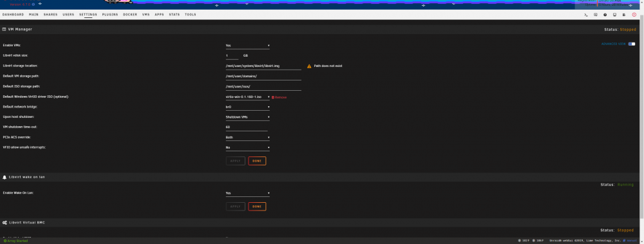Open the Plugins tab
Image resolution: width=644 pixels, height=244 pixels.
click(110, 14)
